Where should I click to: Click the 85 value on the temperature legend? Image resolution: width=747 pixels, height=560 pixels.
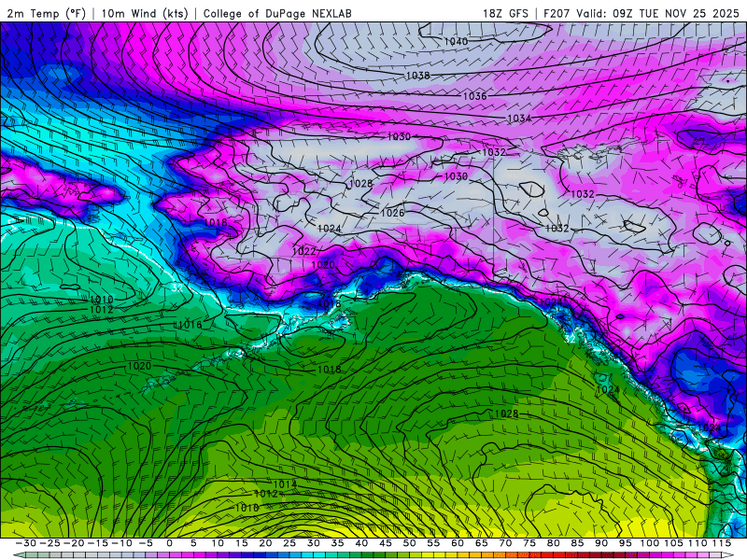coord(577,543)
